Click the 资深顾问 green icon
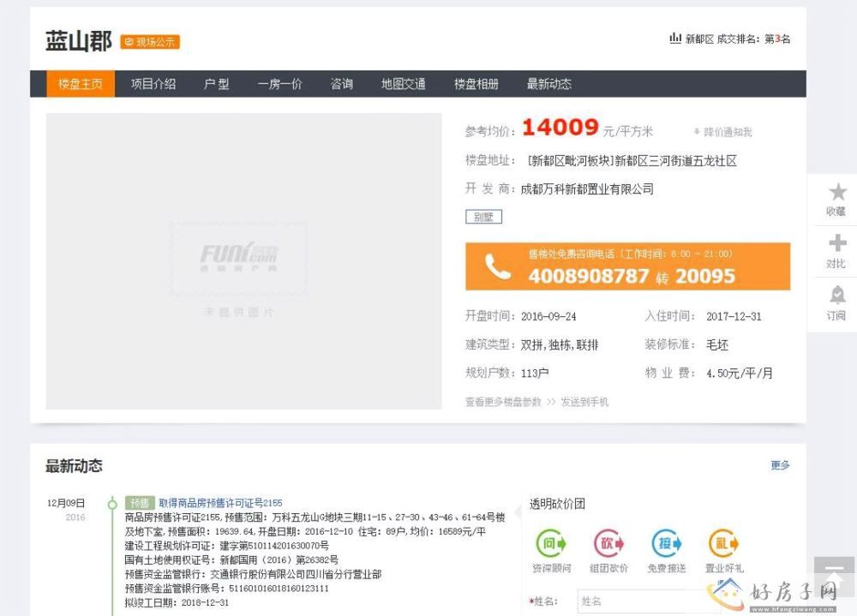Image resolution: width=857 pixels, height=616 pixels. [x=551, y=543]
